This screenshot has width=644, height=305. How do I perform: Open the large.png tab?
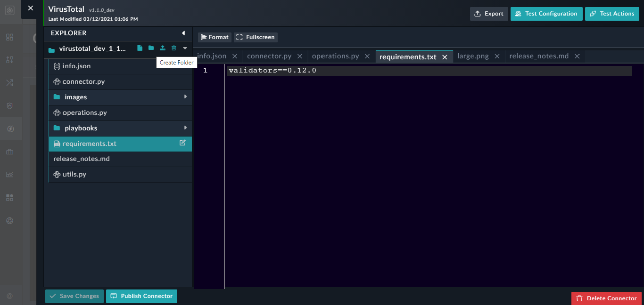click(473, 56)
